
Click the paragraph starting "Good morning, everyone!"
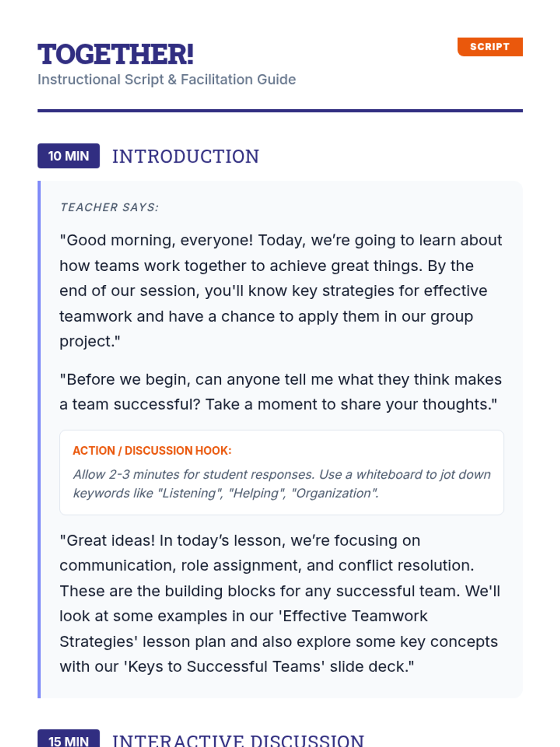click(280, 290)
